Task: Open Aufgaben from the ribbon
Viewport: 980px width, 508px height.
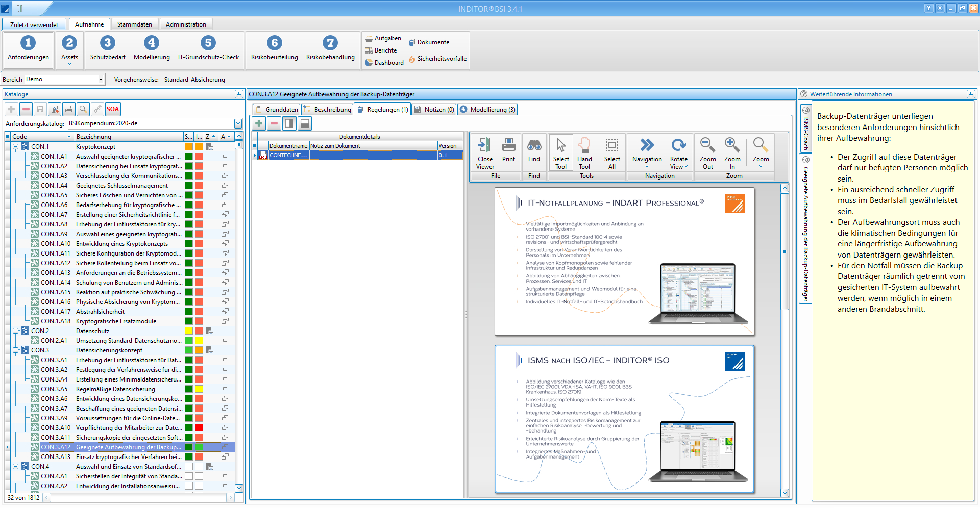Action: pos(383,38)
